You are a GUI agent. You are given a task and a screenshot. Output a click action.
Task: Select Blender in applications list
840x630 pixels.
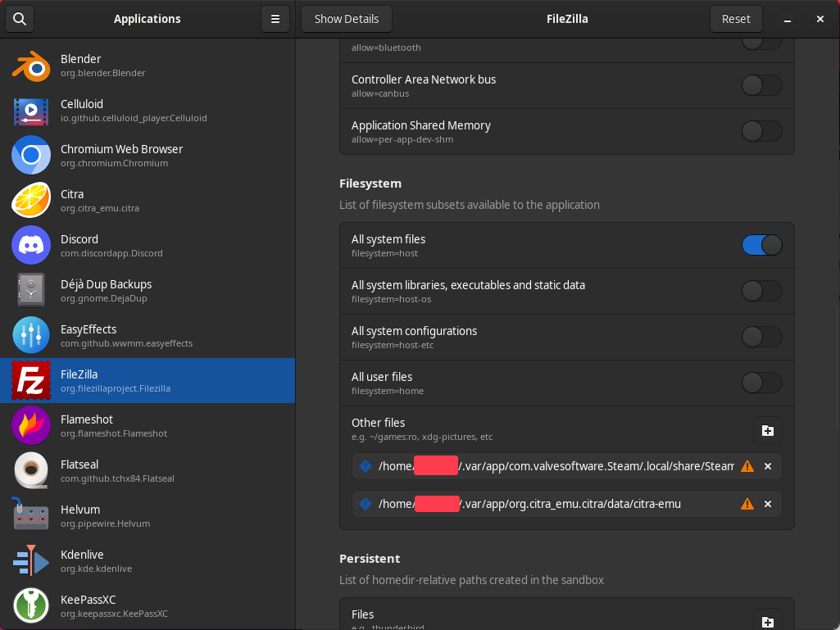click(148, 66)
